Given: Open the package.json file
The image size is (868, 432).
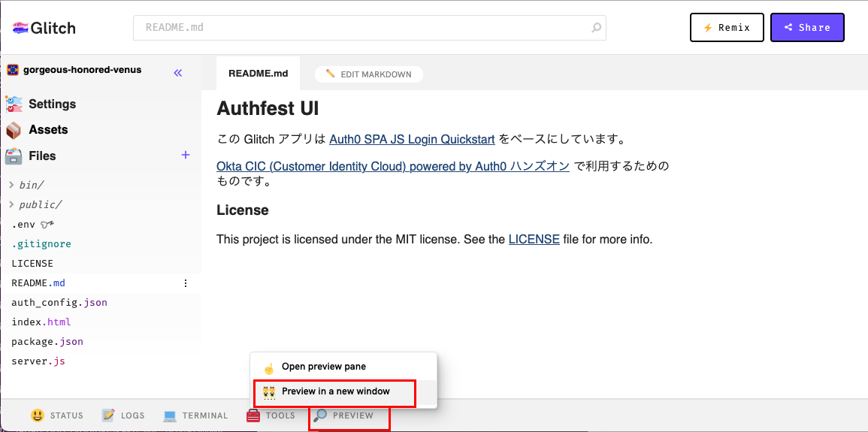Looking at the screenshot, I should [47, 342].
